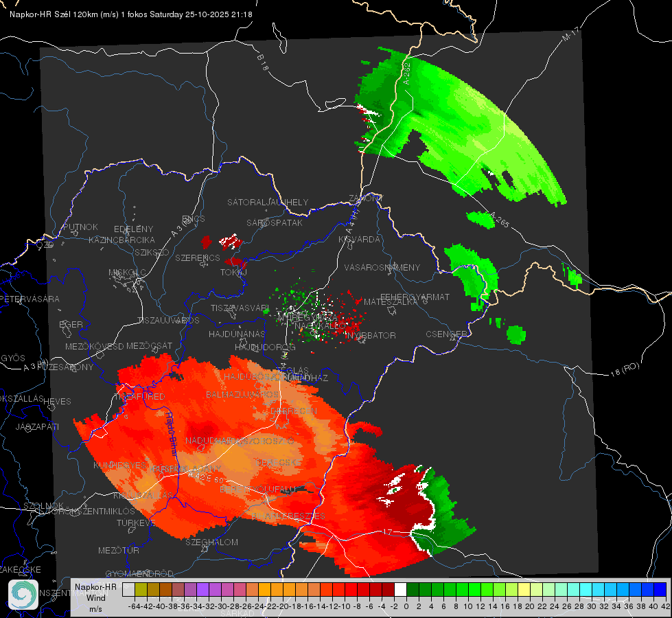Click the PÉTERVÁSÁRA city label

30,299
